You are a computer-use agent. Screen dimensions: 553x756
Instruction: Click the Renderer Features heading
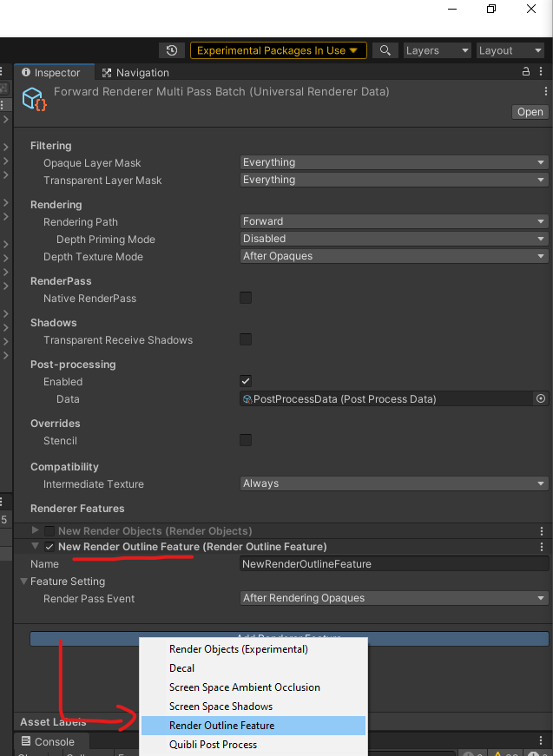pos(77,508)
